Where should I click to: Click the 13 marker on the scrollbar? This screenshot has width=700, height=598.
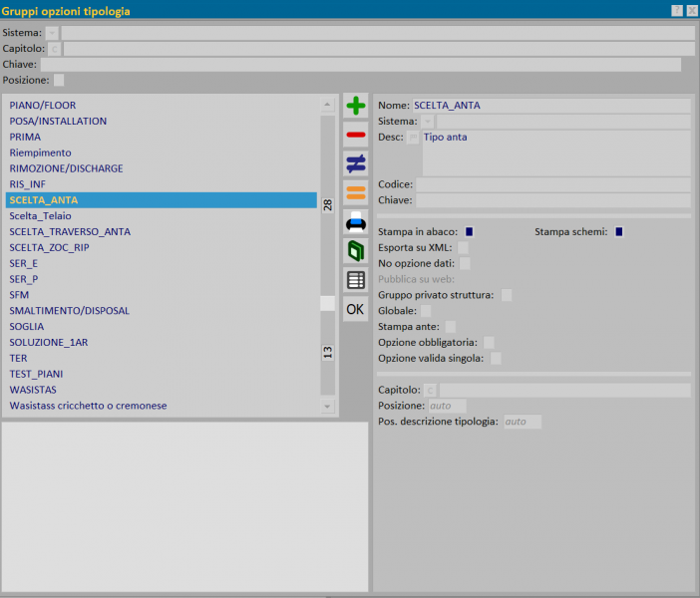[x=327, y=353]
